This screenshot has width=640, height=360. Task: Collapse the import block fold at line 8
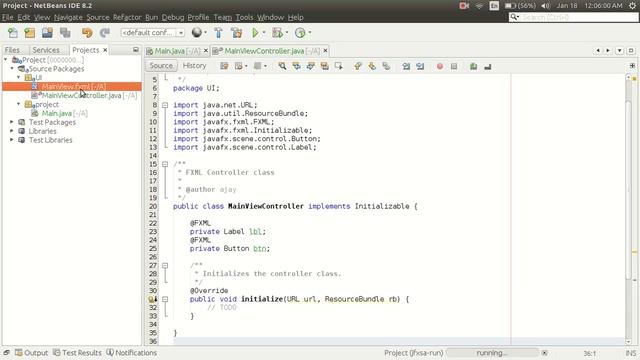[x=165, y=105]
